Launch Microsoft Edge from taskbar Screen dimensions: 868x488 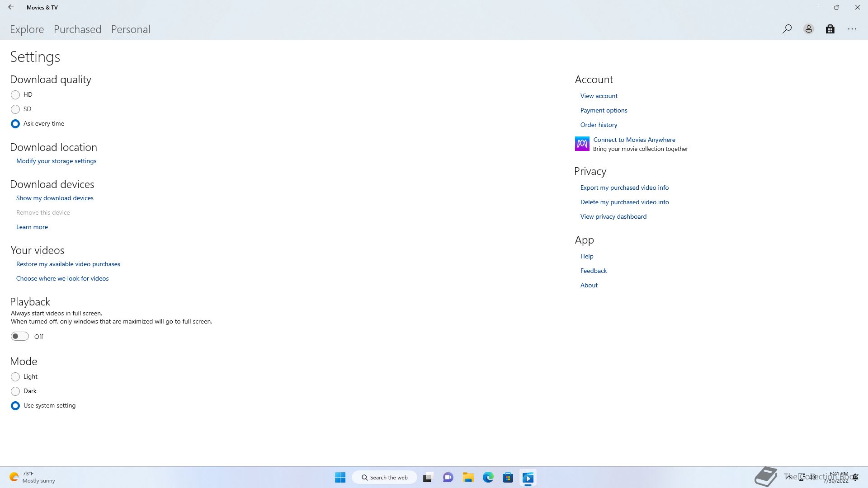pos(488,477)
